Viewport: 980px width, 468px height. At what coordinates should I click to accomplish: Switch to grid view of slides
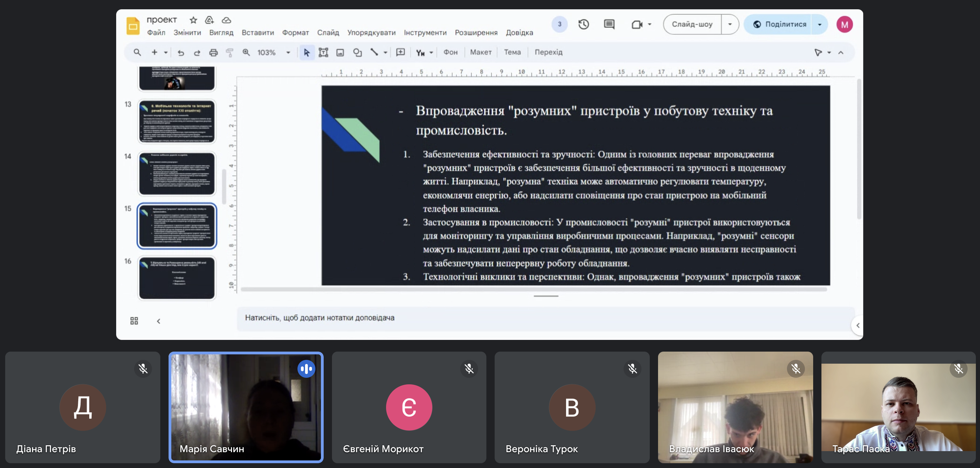pyautogui.click(x=134, y=321)
